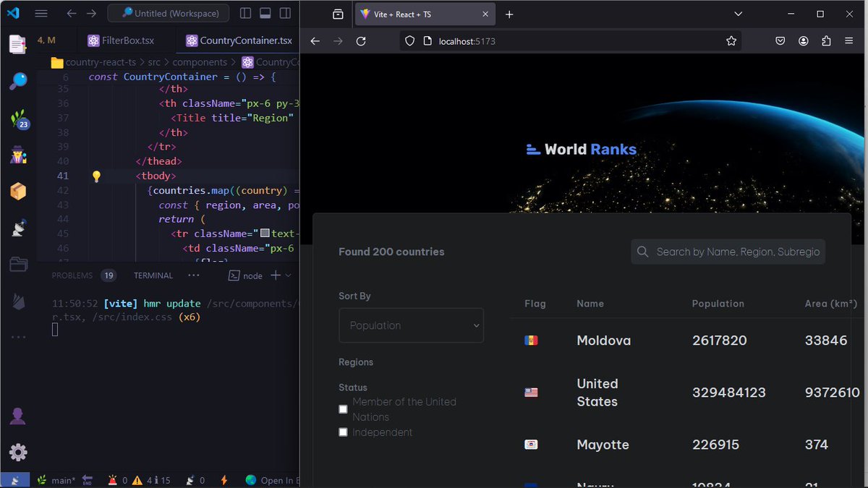The width and height of the screenshot is (868, 488).
Task: Create a new terminal with the plus icon
Action: pyautogui.click(x=275, y=275)
